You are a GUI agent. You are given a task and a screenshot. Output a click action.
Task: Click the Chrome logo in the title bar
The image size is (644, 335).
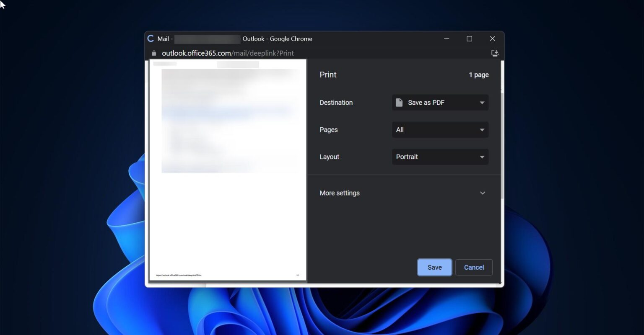click(x=150, y=38)
